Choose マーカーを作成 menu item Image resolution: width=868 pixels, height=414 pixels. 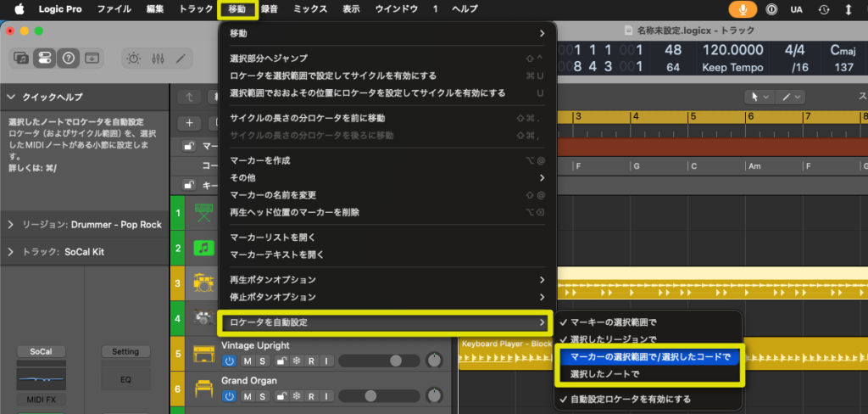(387, 160)
